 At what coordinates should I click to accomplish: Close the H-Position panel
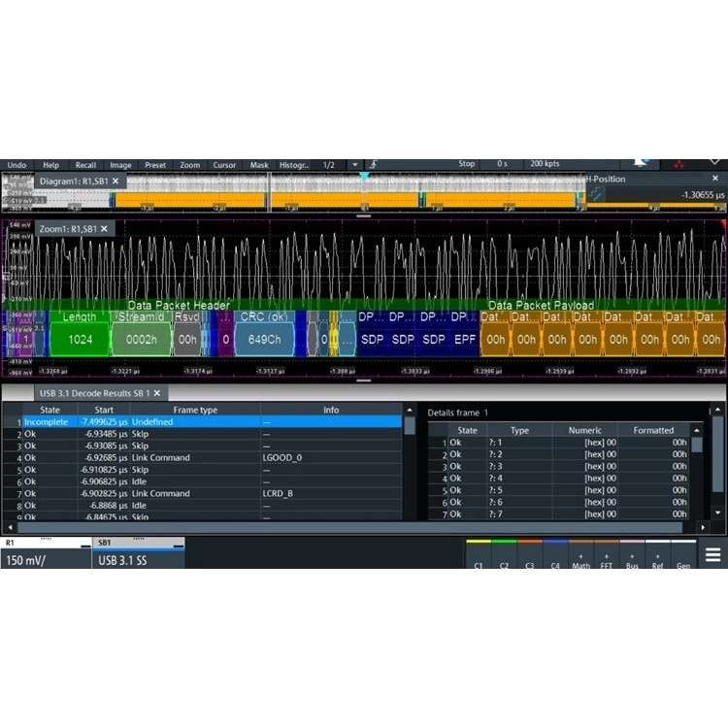click(715, 179)
